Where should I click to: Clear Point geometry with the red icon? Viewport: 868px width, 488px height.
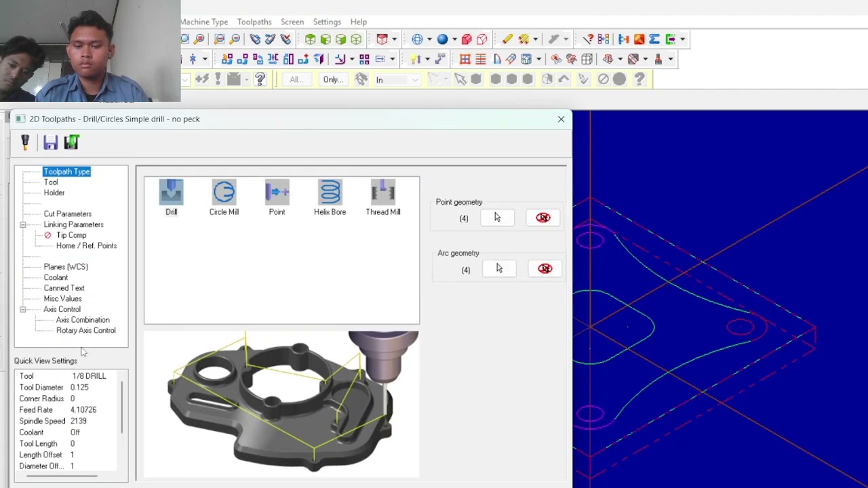point(543,218)
